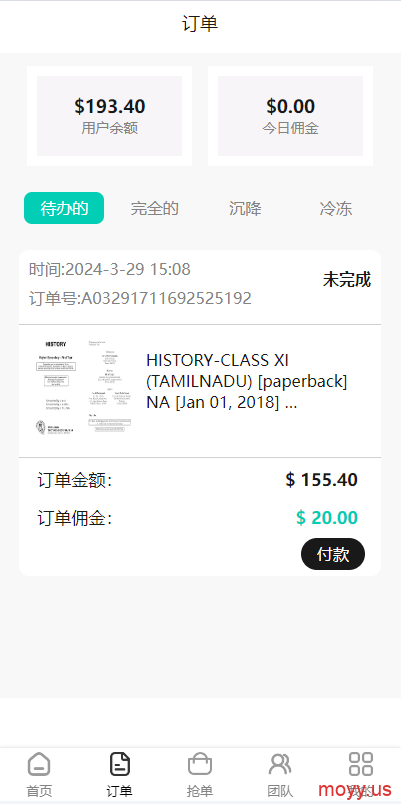Show the 冷冻 frozen orders tab

click(x=336, y=208)
